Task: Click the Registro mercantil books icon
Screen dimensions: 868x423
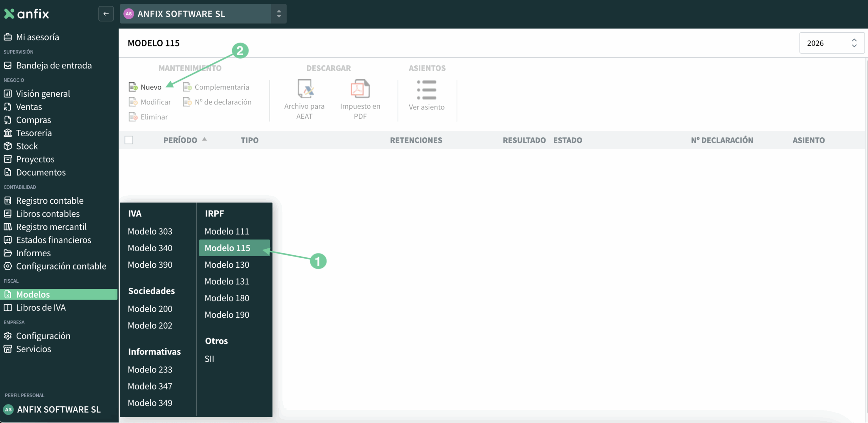Action: [x=8, y=227]
